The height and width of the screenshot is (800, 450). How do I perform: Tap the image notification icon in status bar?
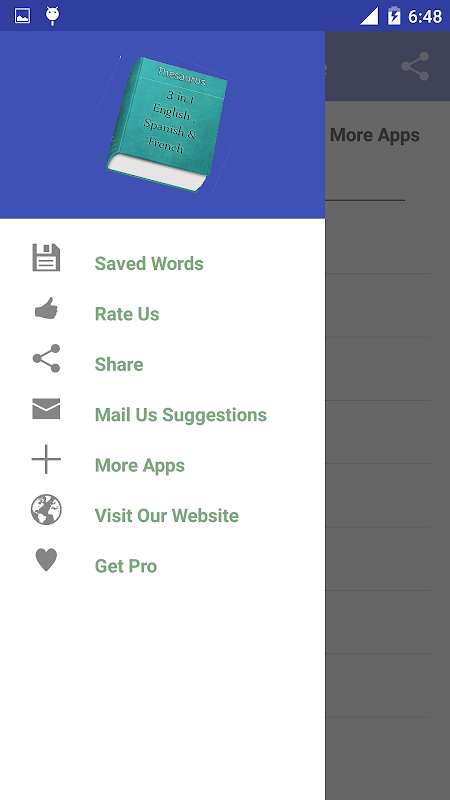point(22,16)
